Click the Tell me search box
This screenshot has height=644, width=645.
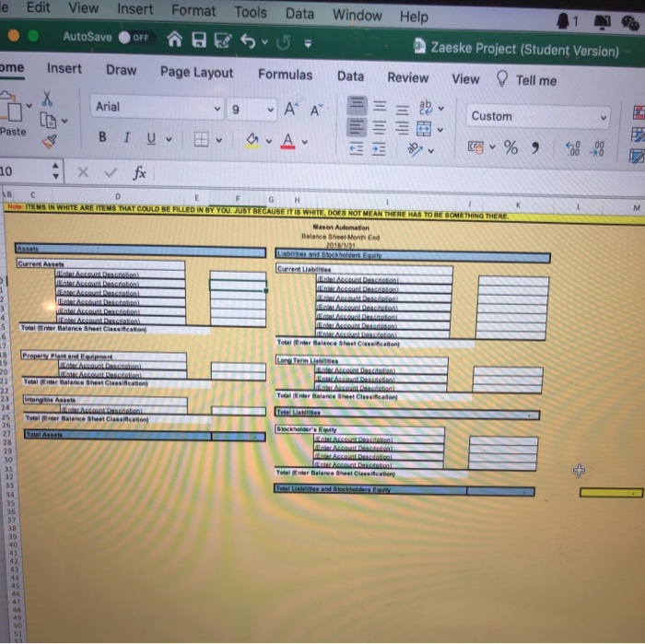(x=527, y=79)
